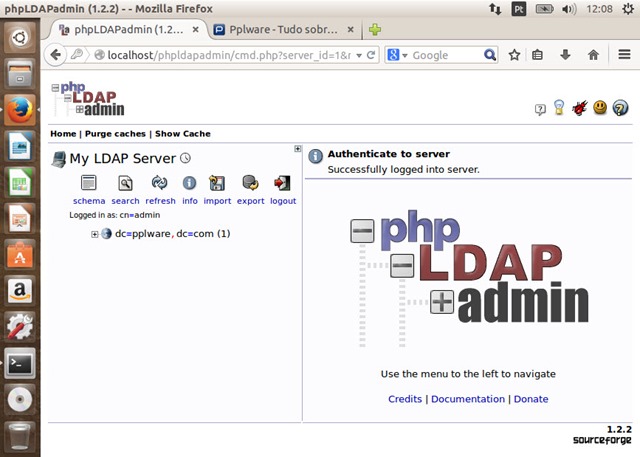Collapse the left tree panel via corner toggle

point(297,149)
